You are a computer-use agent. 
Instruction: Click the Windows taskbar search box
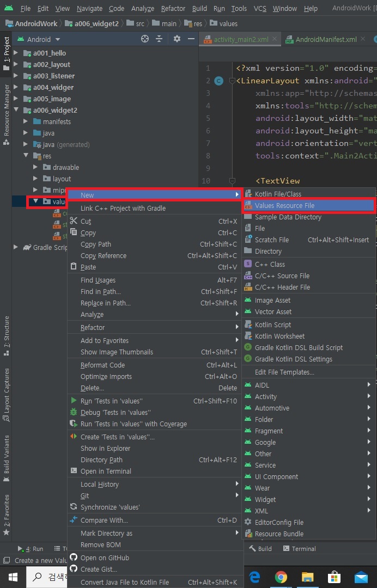[47, 577]
